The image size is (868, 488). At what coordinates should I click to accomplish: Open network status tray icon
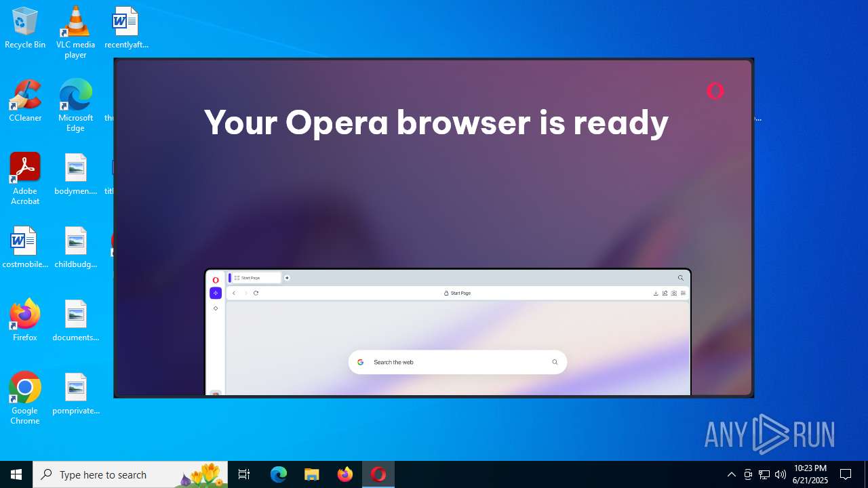[764, 474]
